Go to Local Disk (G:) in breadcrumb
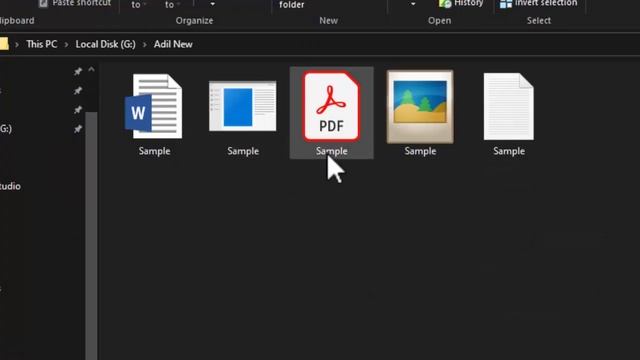Screen dimensions: 640x360 (x=105, y=44)
